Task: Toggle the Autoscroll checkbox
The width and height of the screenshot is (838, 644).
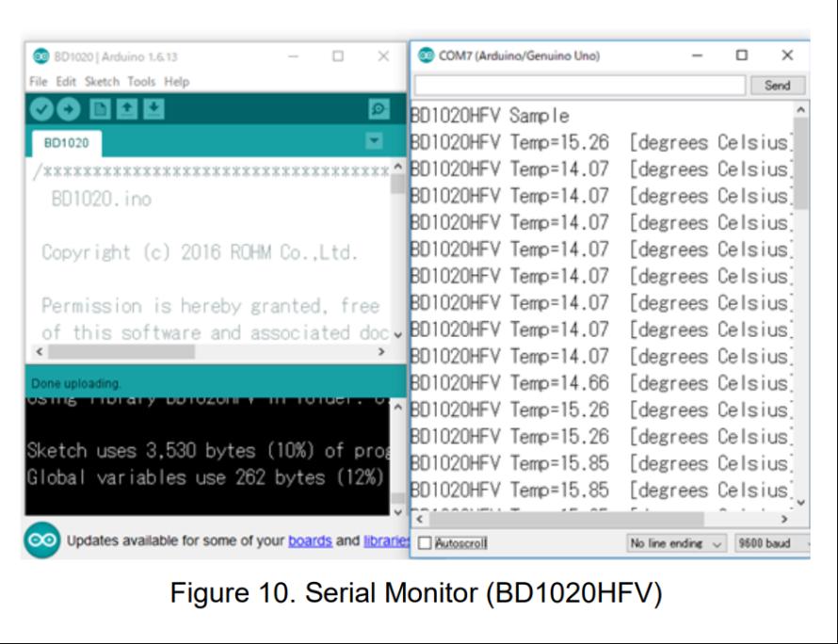Action: 425,543
